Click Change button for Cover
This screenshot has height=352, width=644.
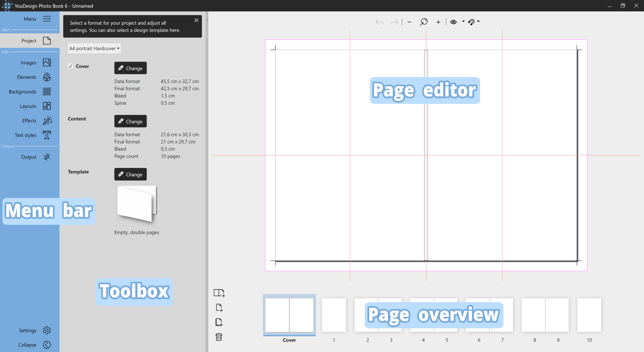pyautogui.click(x=130, y=68)
